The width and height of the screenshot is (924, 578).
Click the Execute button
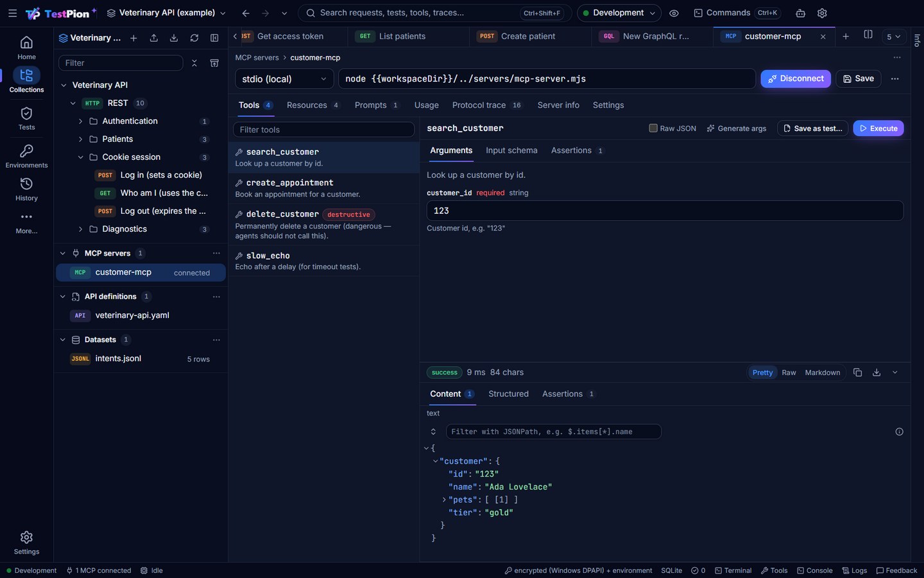coord(878,128)
